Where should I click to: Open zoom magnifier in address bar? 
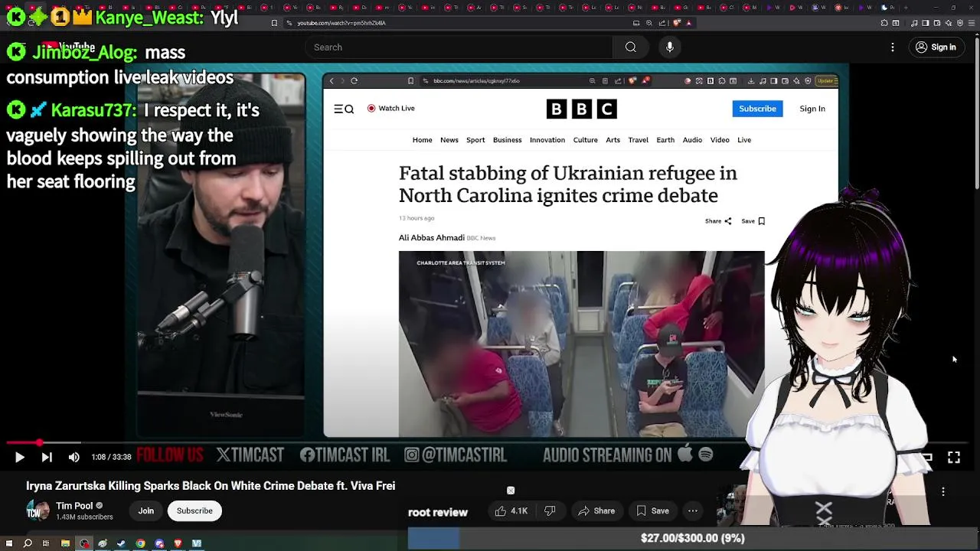(x=649, y=23)
